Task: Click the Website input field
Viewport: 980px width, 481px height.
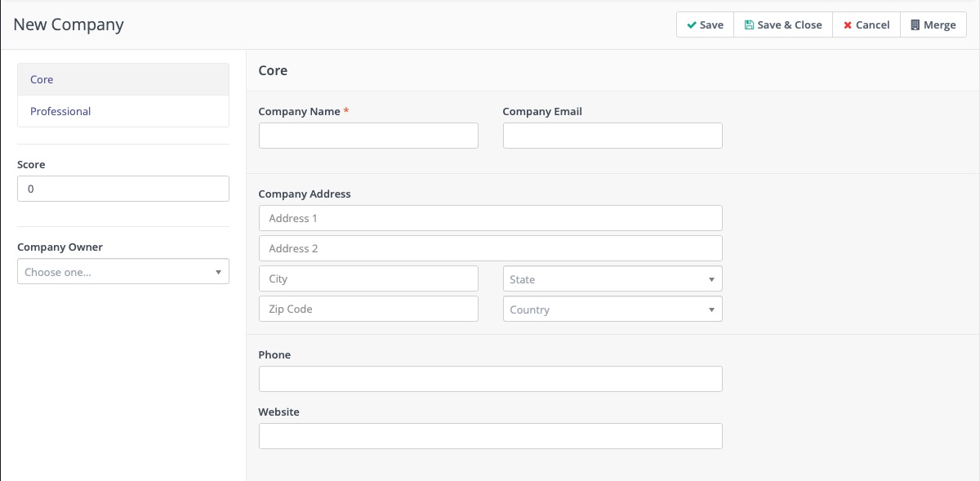Action: 490,435
